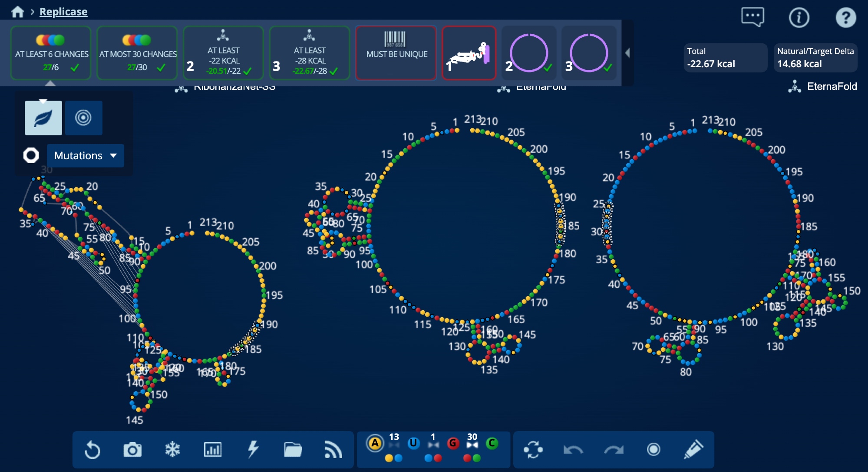The width and height of the screenshot is (868, 472).
Task: Go to the home page icon
Action: [17, 12]
